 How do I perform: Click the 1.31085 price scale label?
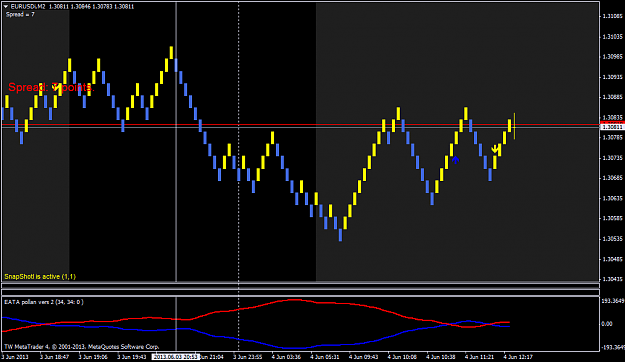coord(613,16)
